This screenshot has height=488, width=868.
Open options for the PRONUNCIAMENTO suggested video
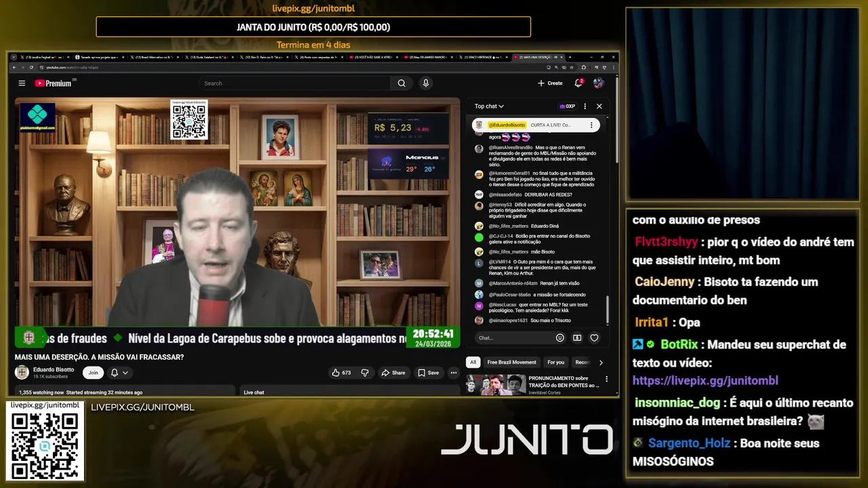(x=606, y=380)
